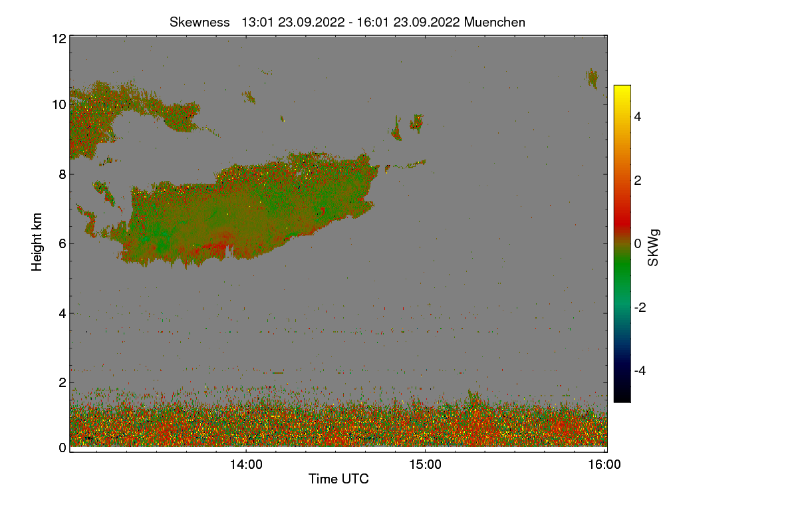Click the colorbar tick label -2
The image size is (798, 532).
tap(640, 307)
